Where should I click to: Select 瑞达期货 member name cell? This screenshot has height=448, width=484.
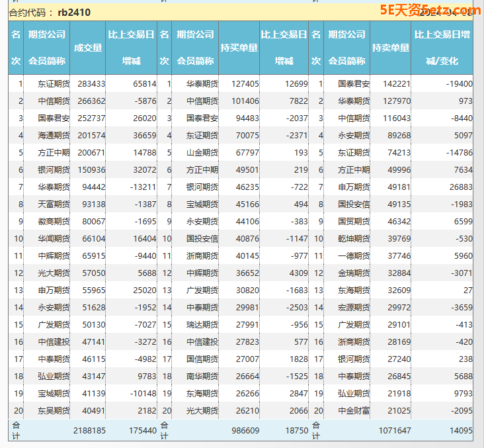(202, 325)
